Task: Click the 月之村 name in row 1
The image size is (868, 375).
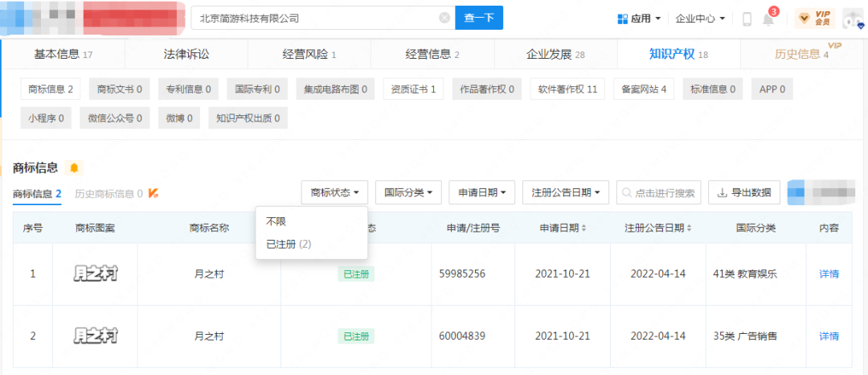Action: 209,274
